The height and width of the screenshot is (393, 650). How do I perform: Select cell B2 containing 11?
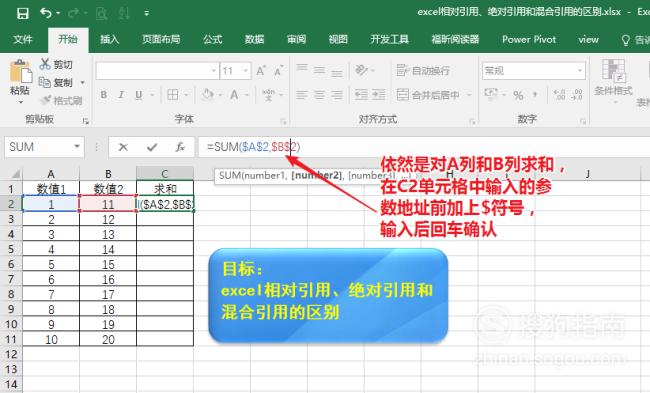point(108,204)
